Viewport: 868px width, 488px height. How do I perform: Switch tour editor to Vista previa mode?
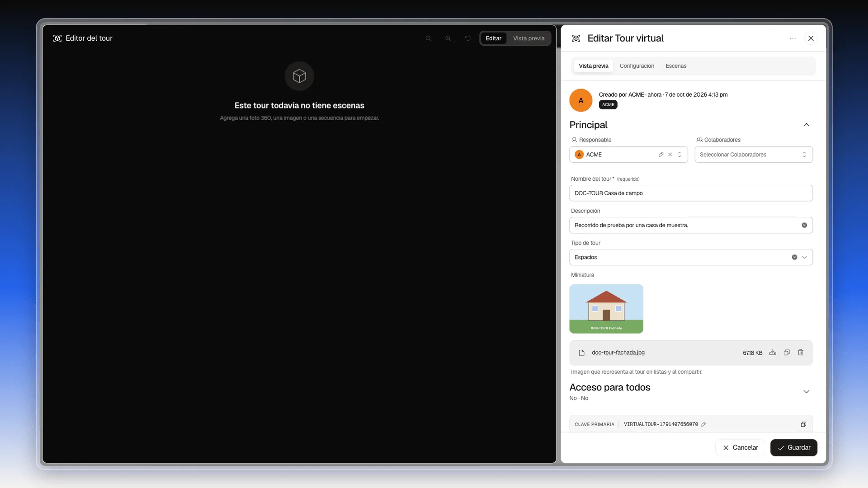click(x=528, y=38)
